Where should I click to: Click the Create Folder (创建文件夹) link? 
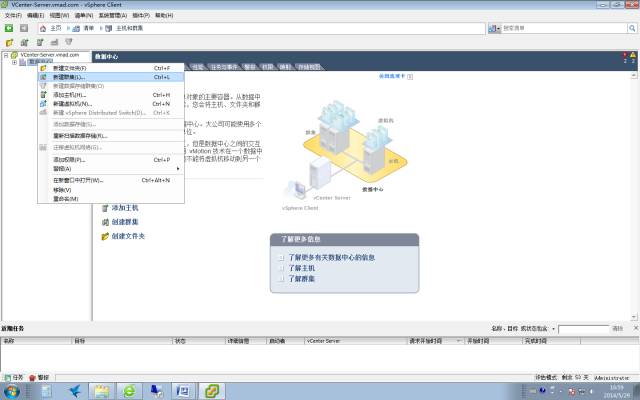point(128,236)
